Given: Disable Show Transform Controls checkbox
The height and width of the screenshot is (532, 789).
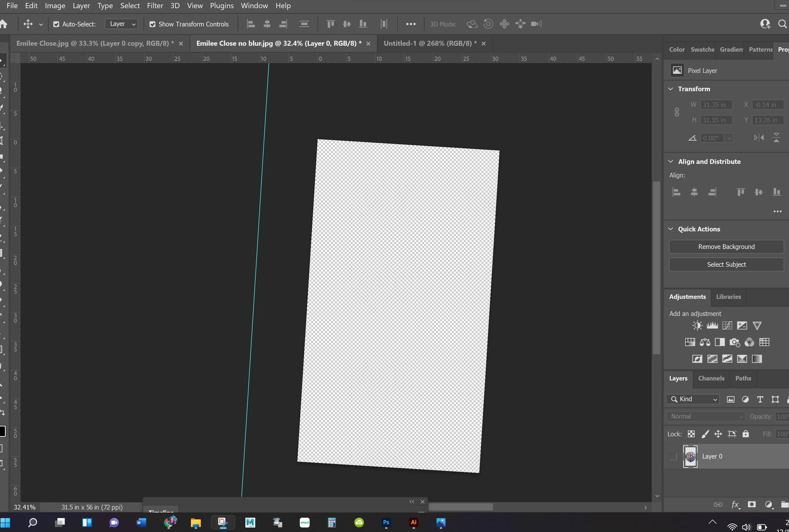Looking at the screenshot, I should [x=152, y=24].
